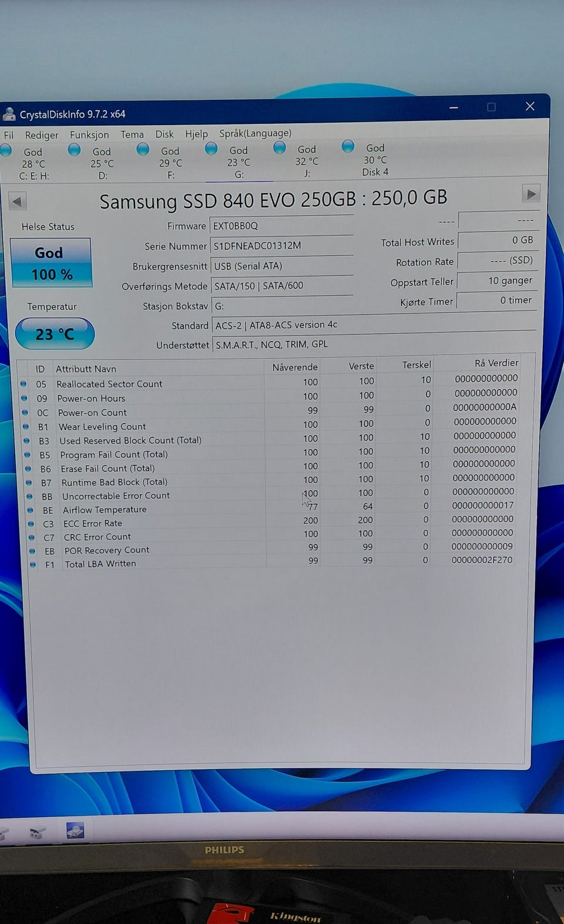Click the status dot for Airflow Temperature

[30, 510]
